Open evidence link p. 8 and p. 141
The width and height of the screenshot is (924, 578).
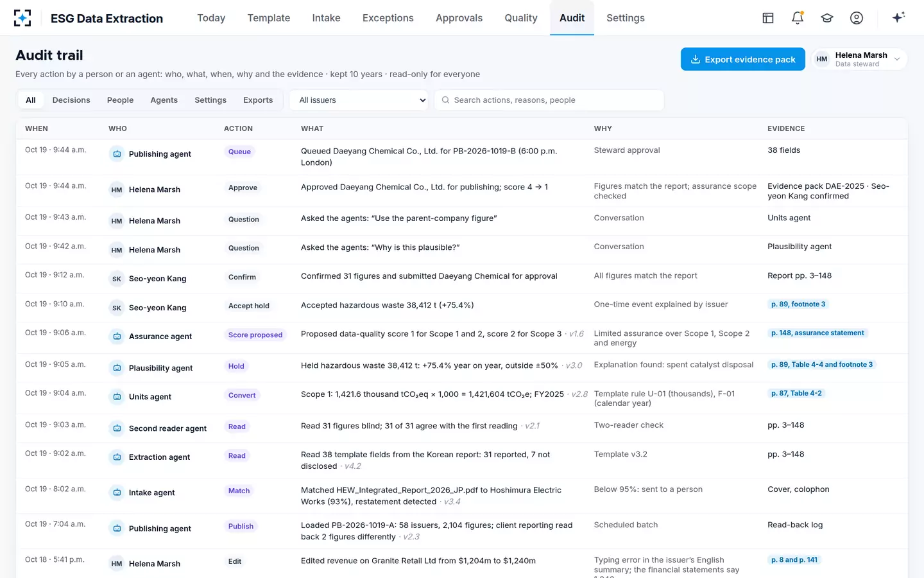point(794,560)
